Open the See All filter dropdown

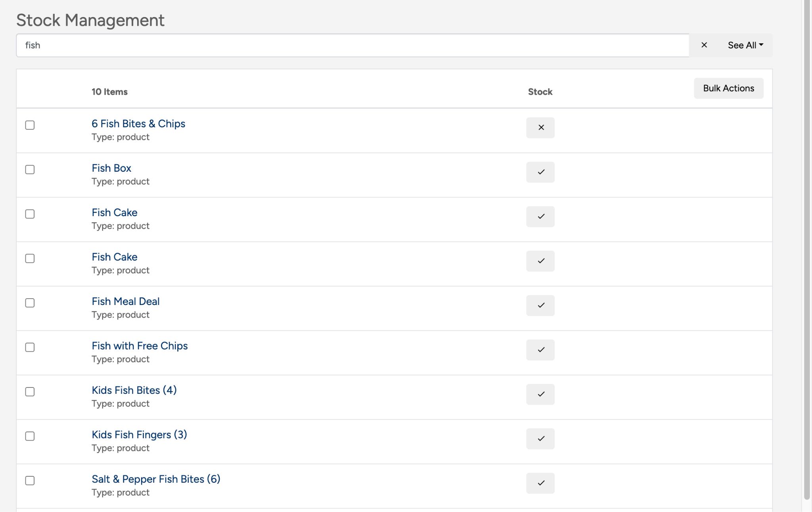(745, 45)
